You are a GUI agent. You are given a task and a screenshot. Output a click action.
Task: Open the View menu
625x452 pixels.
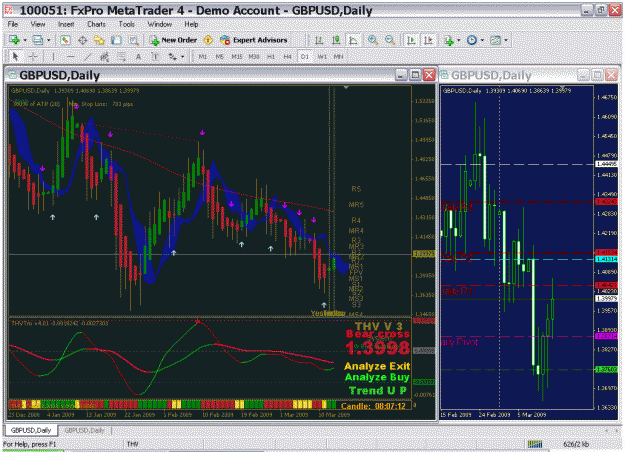click(38, 24)
